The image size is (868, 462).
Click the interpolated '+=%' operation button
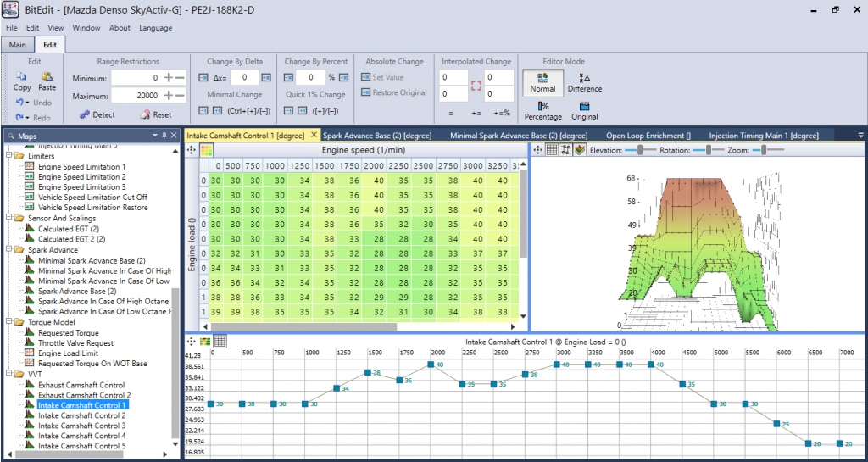[504, 112]
